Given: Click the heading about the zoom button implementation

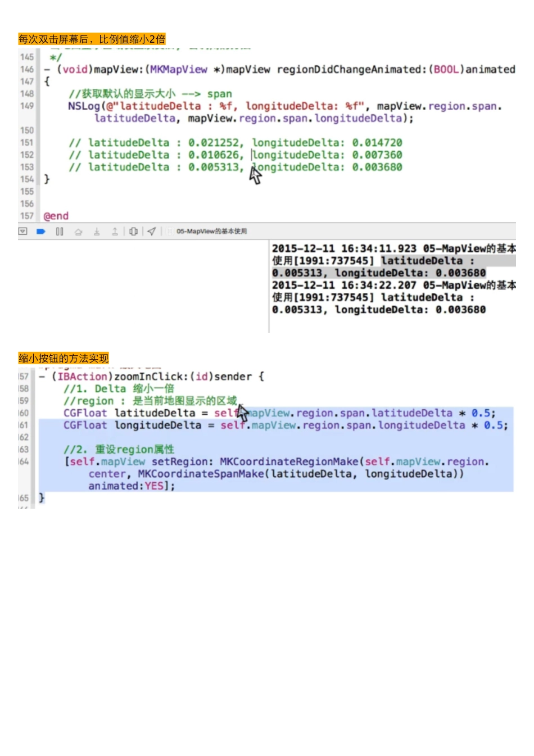Looking at the screenshot, I should pyautogui.click(x=64, y=358).
